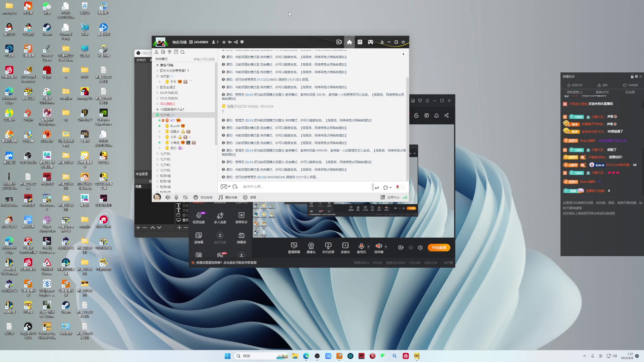Viewport: 644px width, 362px height.
Task: Open 文件(F) menu in OBS
Action: (x=141, y=60)
